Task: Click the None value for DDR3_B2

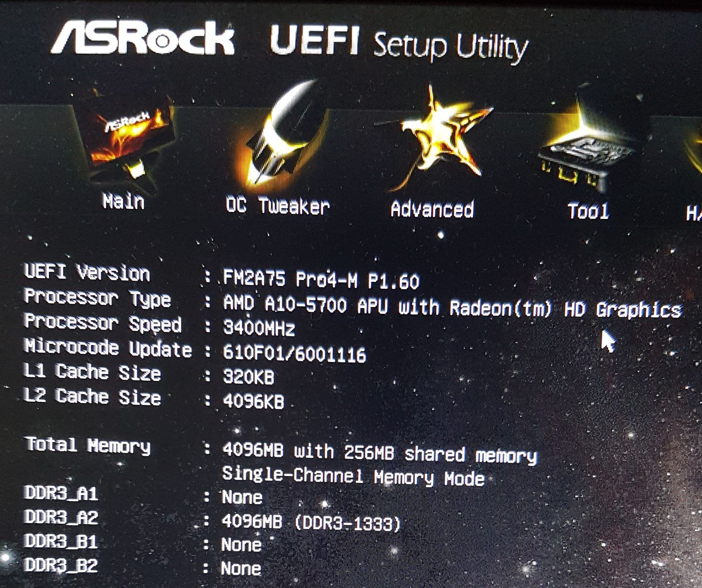Action: pyautogui.click(x=241, y=569)
